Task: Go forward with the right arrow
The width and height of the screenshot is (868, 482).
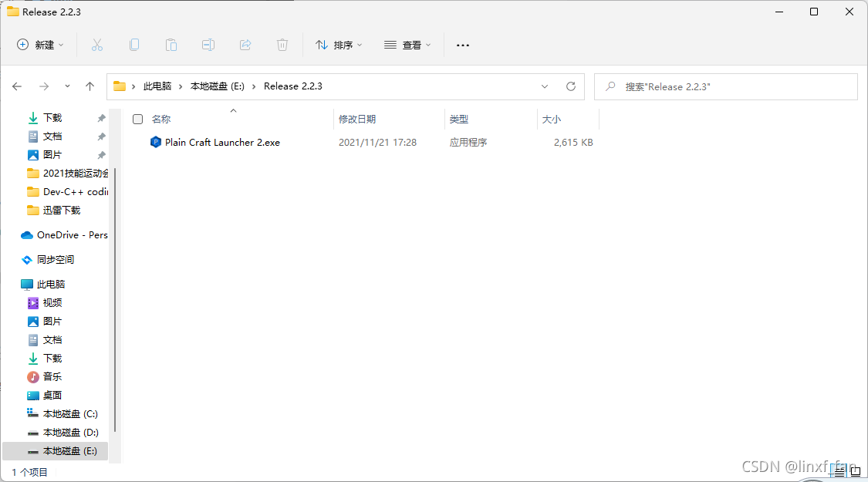Action: (x=44, y=86)
